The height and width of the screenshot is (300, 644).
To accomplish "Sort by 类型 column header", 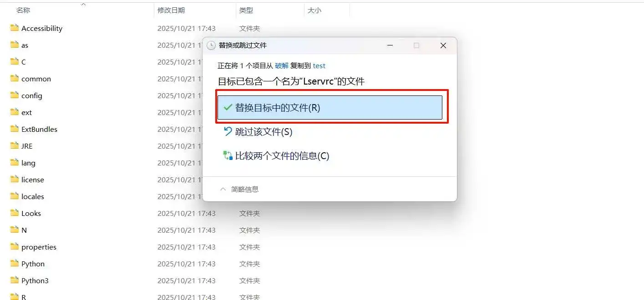I will [x=246, y=10].
